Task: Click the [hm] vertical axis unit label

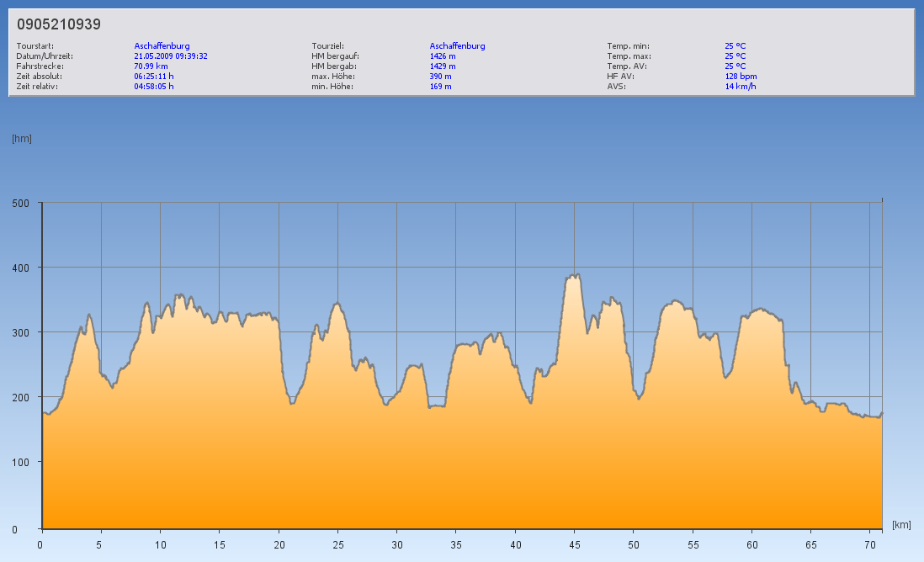Action: [22, 139]
